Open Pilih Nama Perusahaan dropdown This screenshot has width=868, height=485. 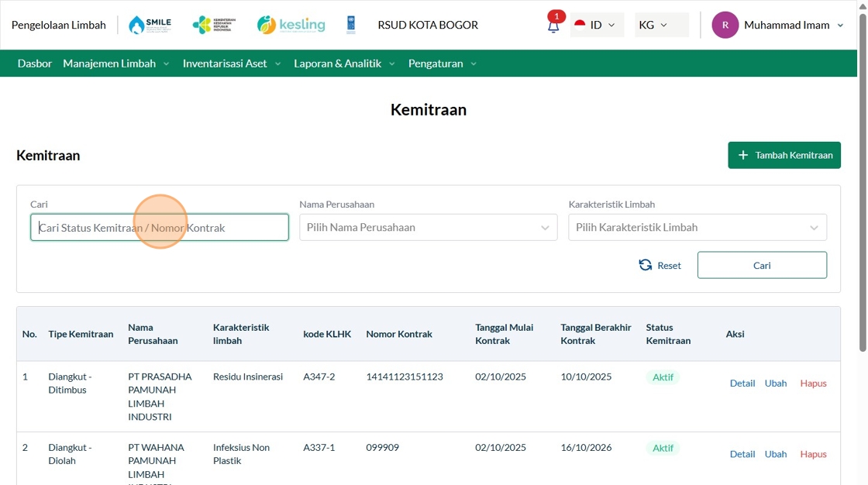tap(429, 228)
